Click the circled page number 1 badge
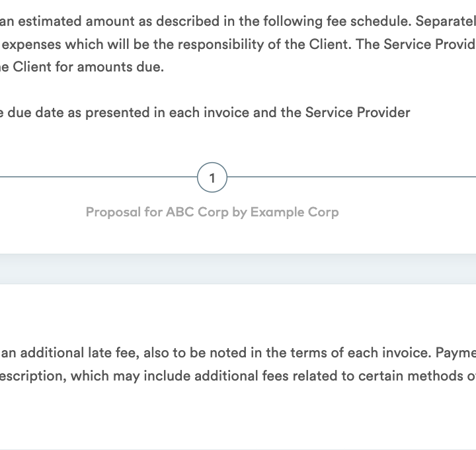The height and width of the screenshot is (450, 476). click(x=212, y=177)
